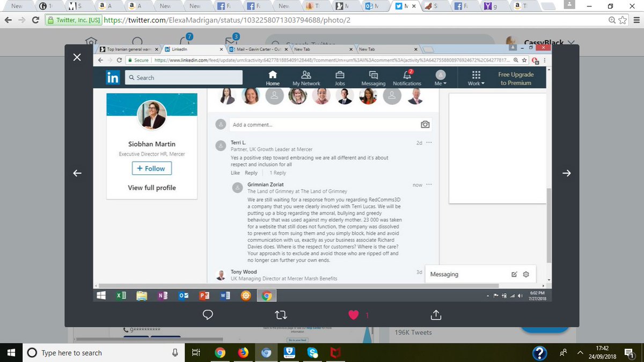This screenshot has height=362, width=644.
Task: Open the People icon in system tray
Action: (x=563, y=352)
